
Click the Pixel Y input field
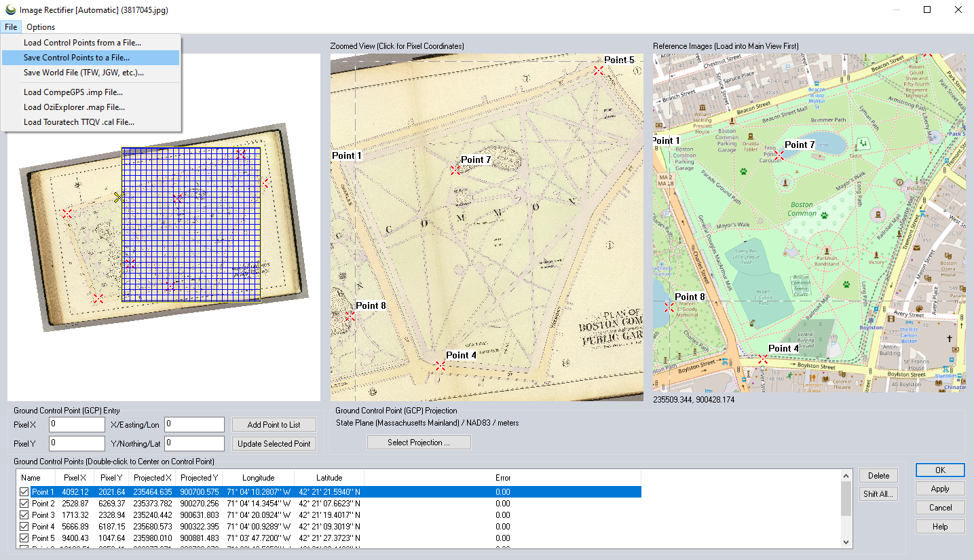coord(77,444)
